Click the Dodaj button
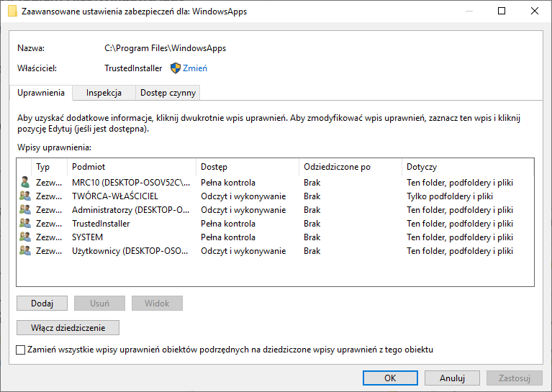 (42, 303)
